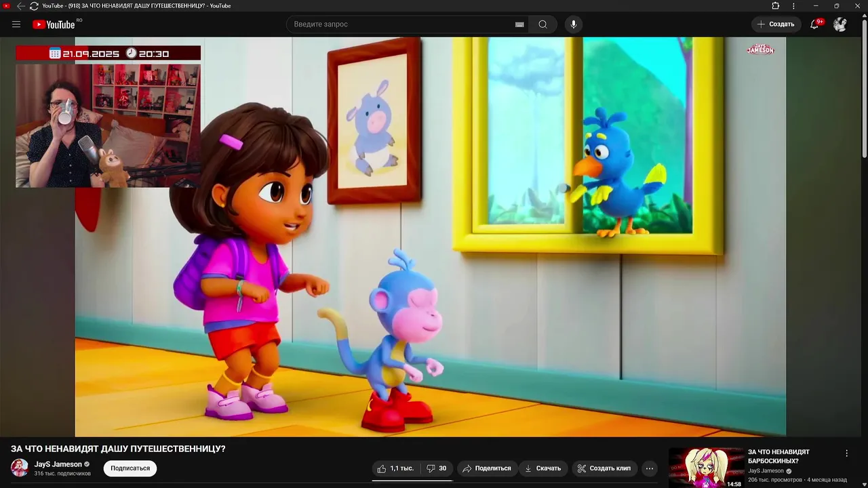Like the video with thumbs up
Screen dimensions: 868x488
[x=395, y=468]
